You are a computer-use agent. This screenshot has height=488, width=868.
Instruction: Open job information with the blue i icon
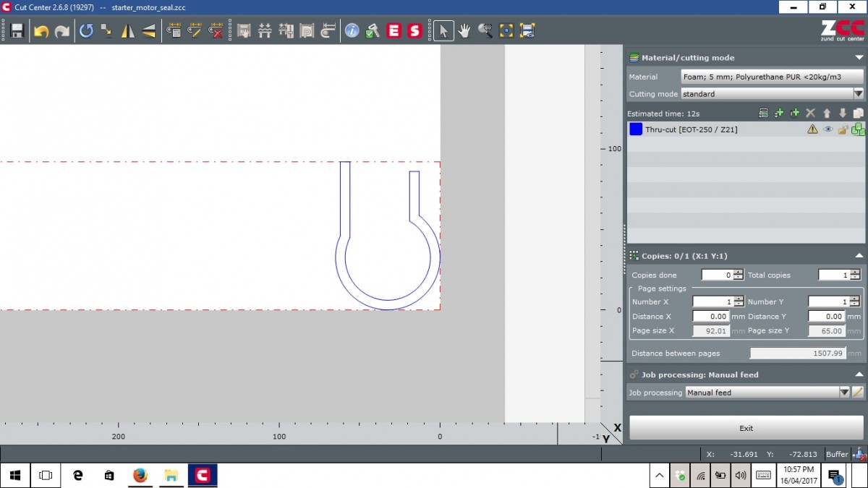tap(352, 31)
